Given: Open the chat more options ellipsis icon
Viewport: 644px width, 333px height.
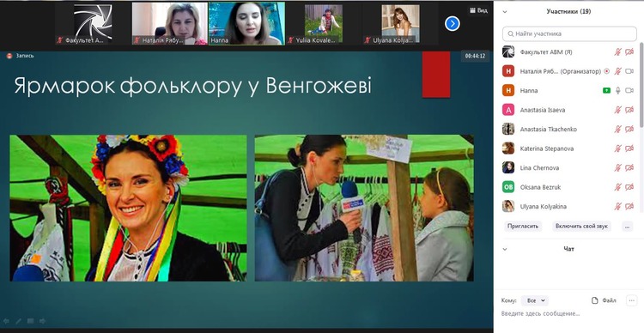Looking at the screenshot, I should [x=632, y=300].
